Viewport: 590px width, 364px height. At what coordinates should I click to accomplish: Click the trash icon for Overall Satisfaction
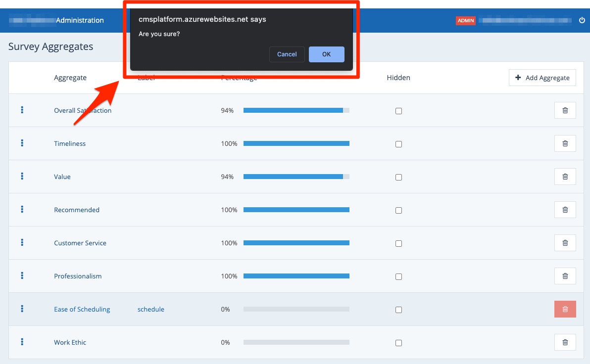[565, 111]
